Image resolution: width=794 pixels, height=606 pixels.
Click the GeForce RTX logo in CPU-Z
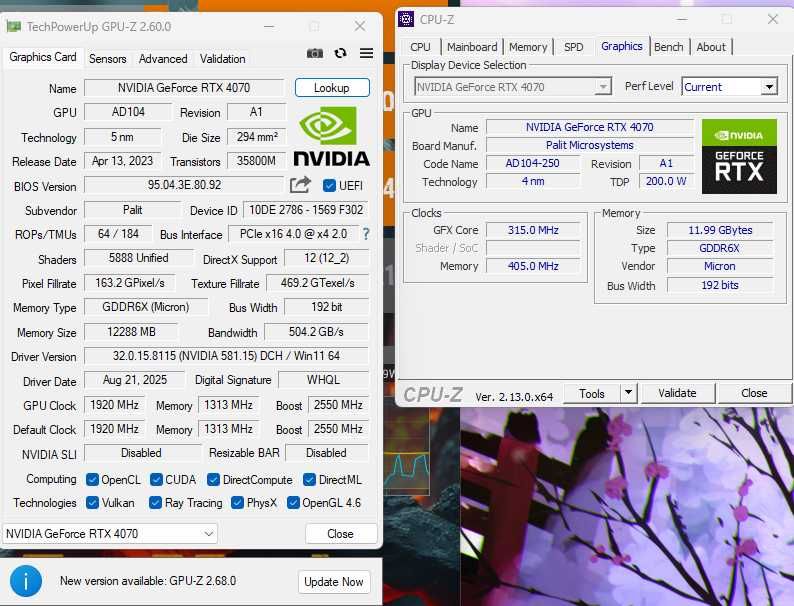click(739, 156)
